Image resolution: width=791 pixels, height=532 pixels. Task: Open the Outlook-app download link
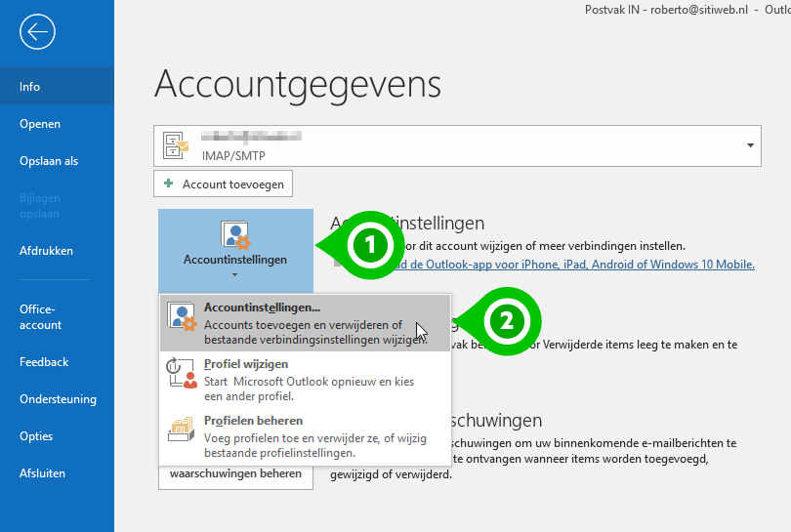pos(575,265)
